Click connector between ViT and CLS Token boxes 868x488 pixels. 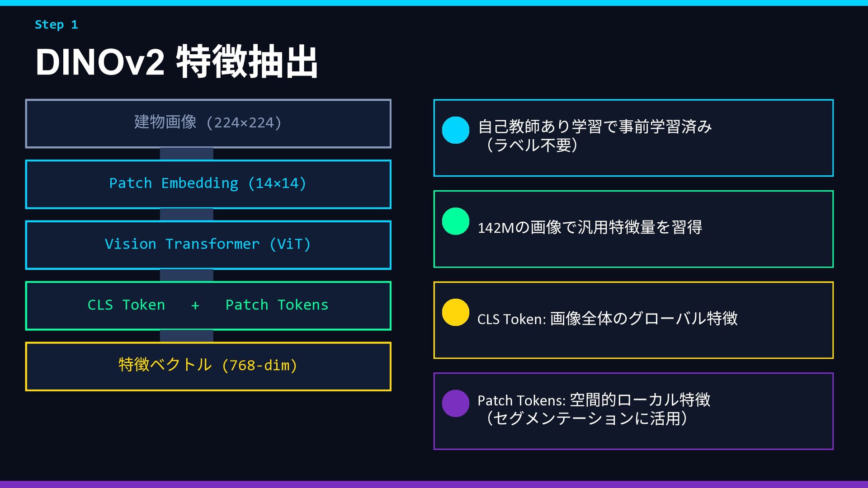click(186, 275)
